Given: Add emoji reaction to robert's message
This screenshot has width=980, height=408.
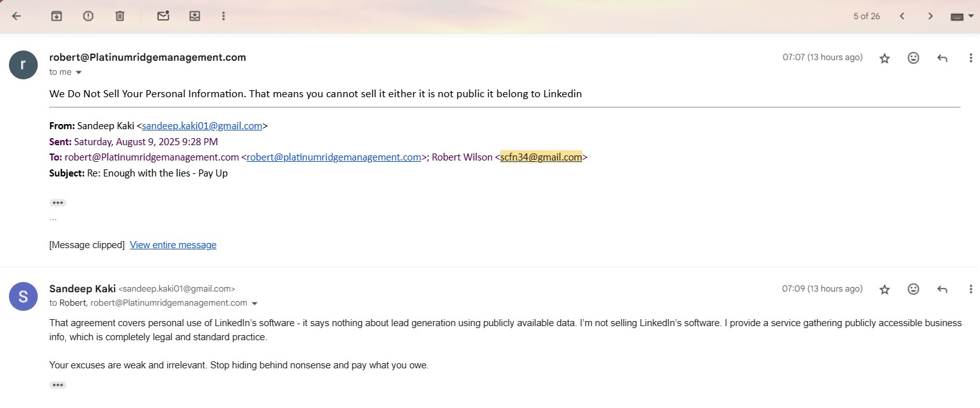Looking at the screenshot, I should [x=913, y=58].
